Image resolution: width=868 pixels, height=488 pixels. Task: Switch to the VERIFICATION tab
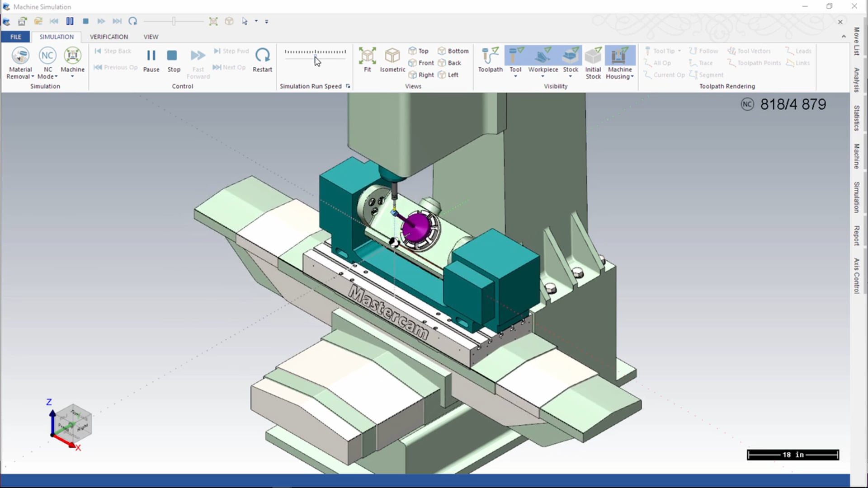(108, 36)
